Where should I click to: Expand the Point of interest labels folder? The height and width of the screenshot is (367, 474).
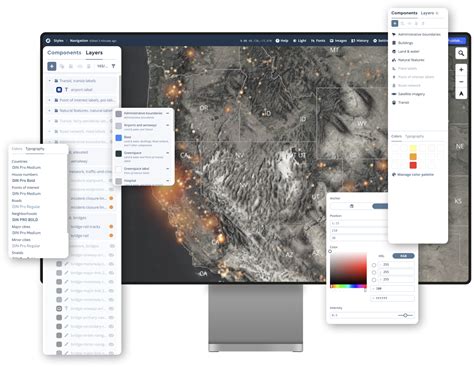pyautogui.click(x=50, y=100)
